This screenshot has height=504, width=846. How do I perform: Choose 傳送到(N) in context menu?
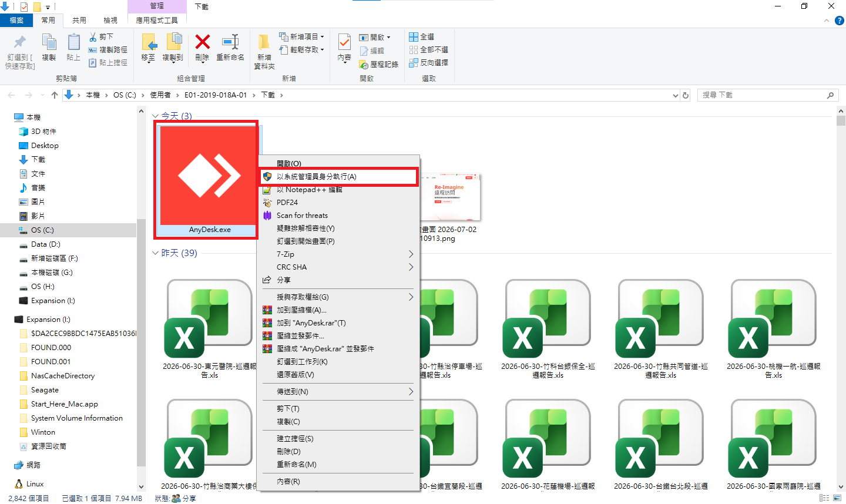(338, 391)
